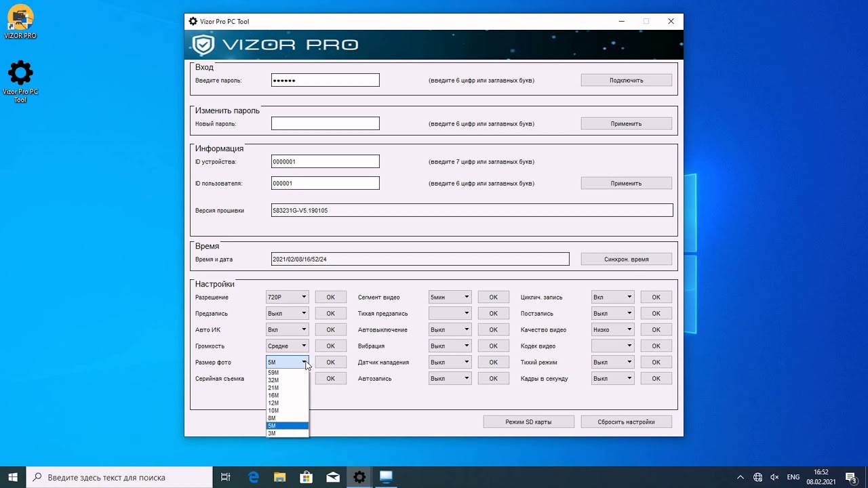Click password entry field
Screen dimensions: 868x488
325,80
